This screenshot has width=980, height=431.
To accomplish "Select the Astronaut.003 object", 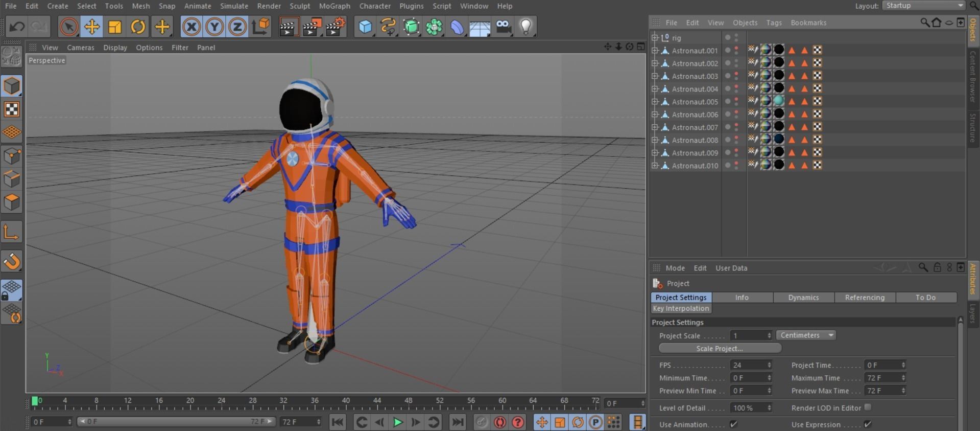I will 695,76.
